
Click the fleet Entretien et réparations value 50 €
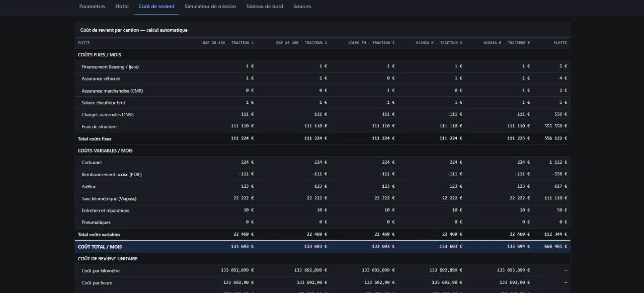[562, 210]
